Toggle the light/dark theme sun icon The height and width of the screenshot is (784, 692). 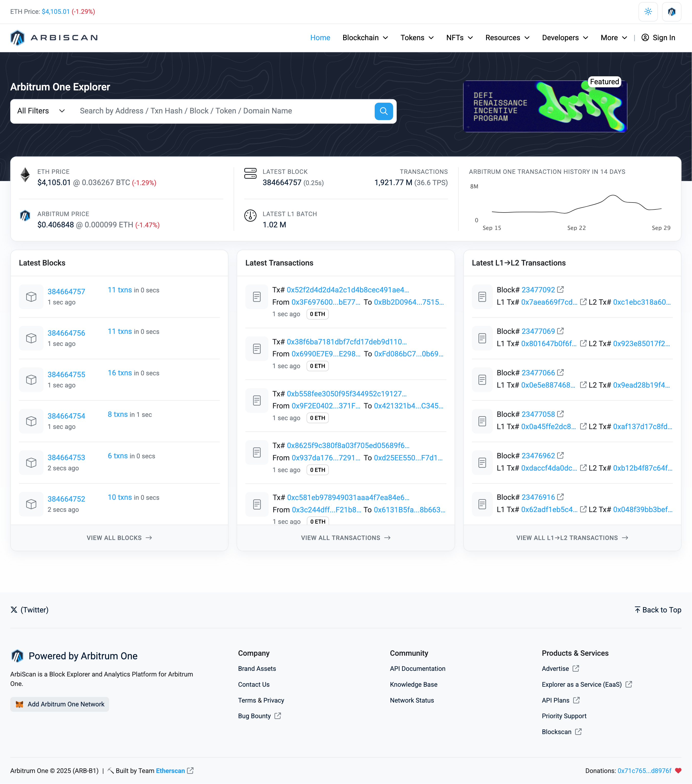648,12
